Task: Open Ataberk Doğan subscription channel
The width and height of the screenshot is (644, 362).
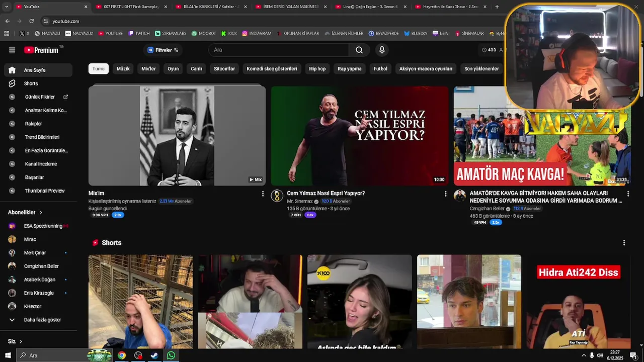Action: 38,280
